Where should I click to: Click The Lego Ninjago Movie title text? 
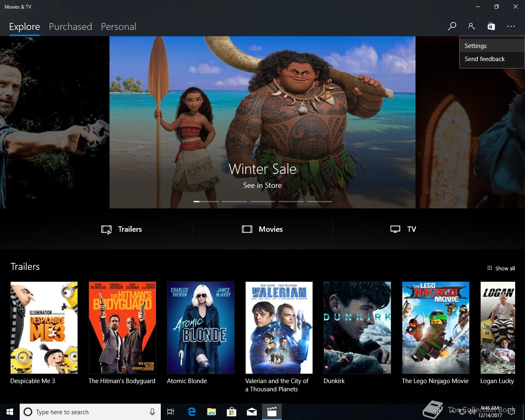coord(435,381)
